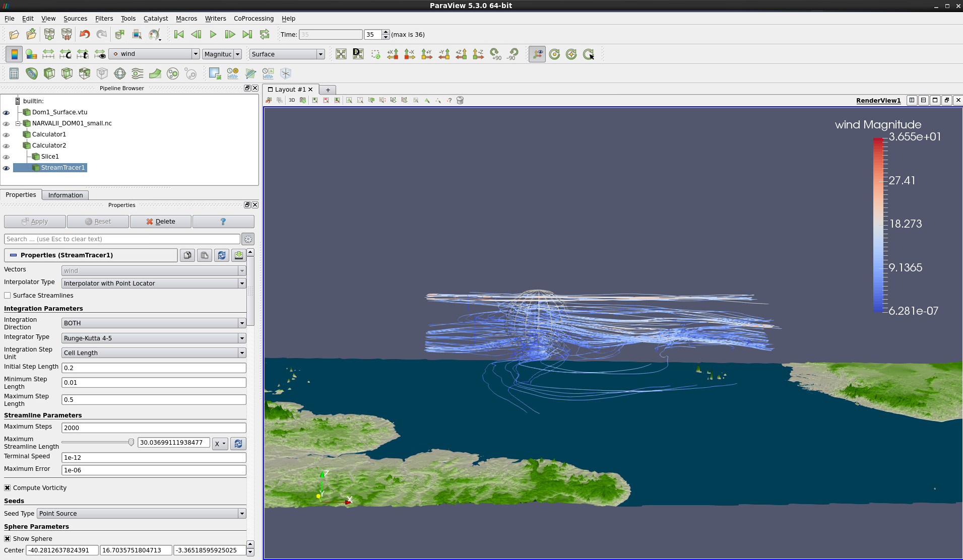The width and height of the screenshot is (963, 560).
Task: Click the Delete button
Action: click(x=161, y=222)
